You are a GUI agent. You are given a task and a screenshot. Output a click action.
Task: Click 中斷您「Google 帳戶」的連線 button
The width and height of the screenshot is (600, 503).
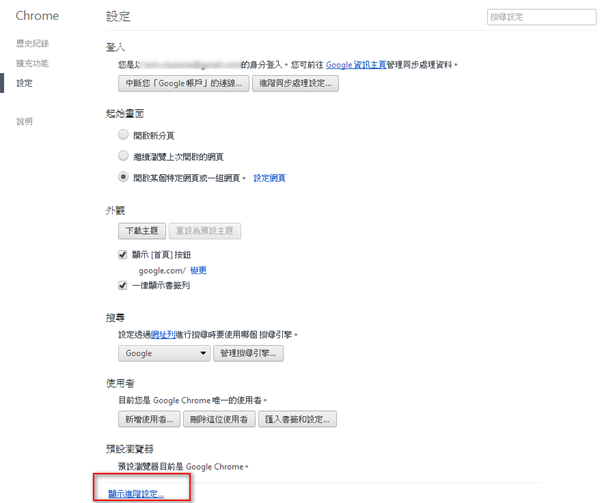coord(184,83)
